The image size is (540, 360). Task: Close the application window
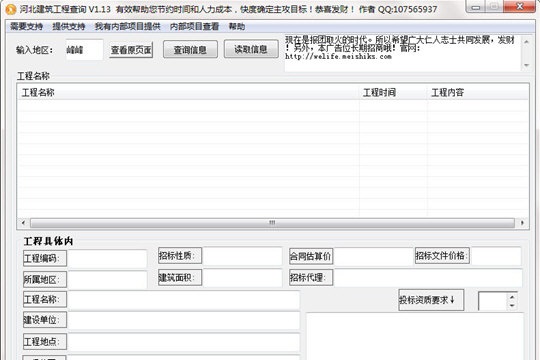[x=520, y=7]
